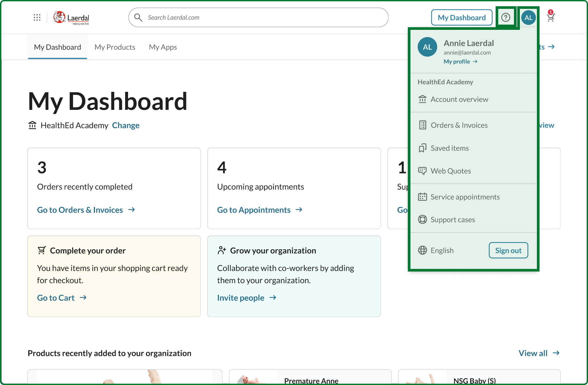Click Change next to HealthEd Academy
Image resolution: width=588 pixels, height=385 pixels.
coord(126,126)
